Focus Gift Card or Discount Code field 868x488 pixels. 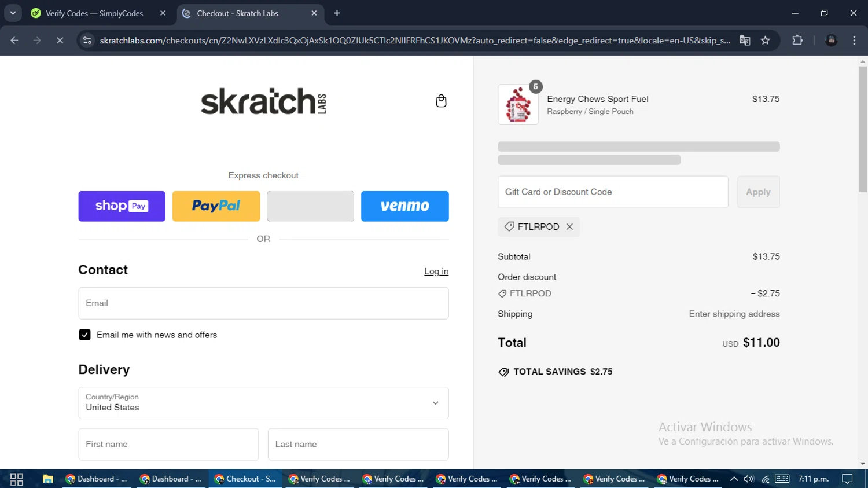(x=613, y=192)
